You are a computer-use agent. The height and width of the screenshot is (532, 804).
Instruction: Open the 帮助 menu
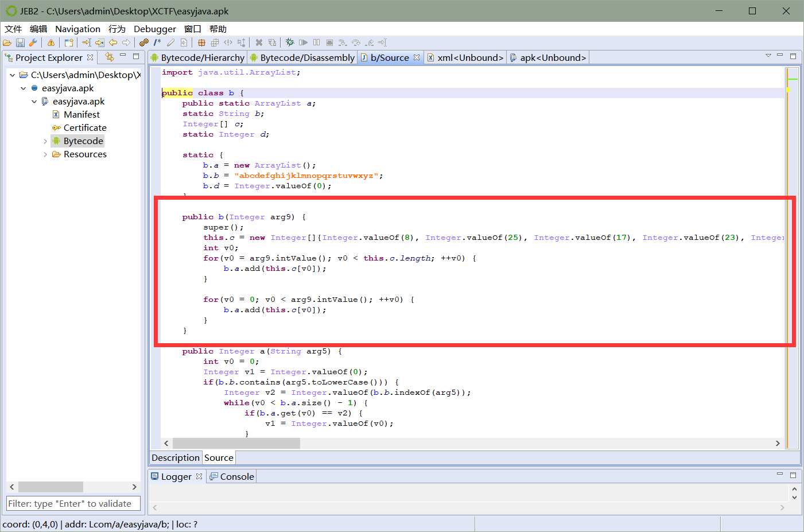tap(218, 29)
